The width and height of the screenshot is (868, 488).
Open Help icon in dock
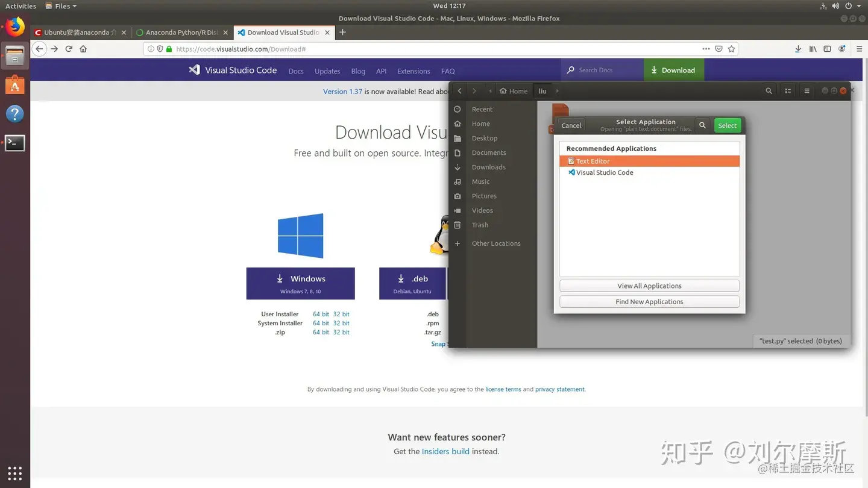[x=15, y=114]
